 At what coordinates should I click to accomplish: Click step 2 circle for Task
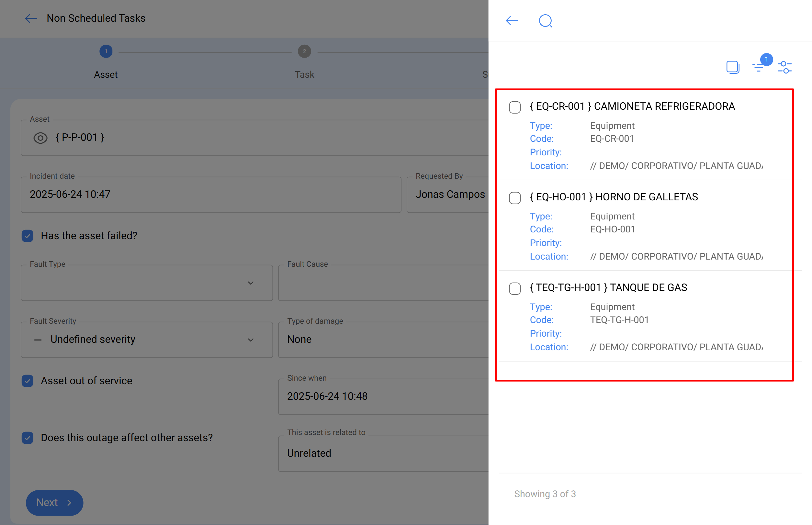304,51
